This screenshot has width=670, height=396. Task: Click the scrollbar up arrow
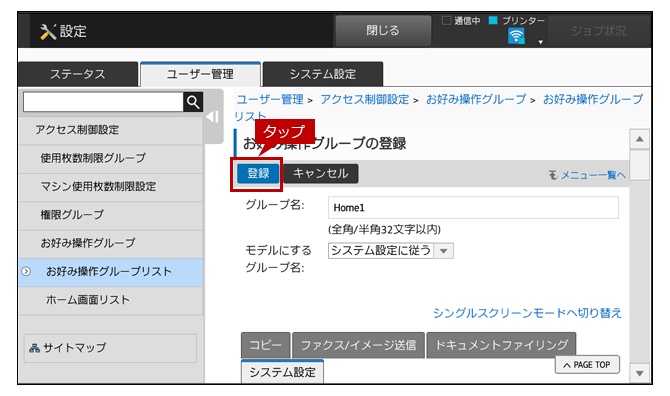coord(639,139)
